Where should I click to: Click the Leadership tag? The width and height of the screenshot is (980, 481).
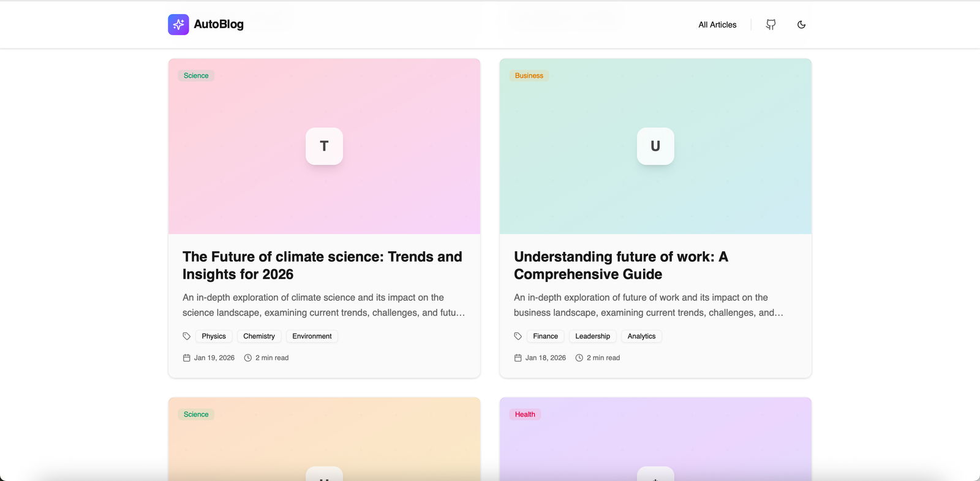point(592,336)
